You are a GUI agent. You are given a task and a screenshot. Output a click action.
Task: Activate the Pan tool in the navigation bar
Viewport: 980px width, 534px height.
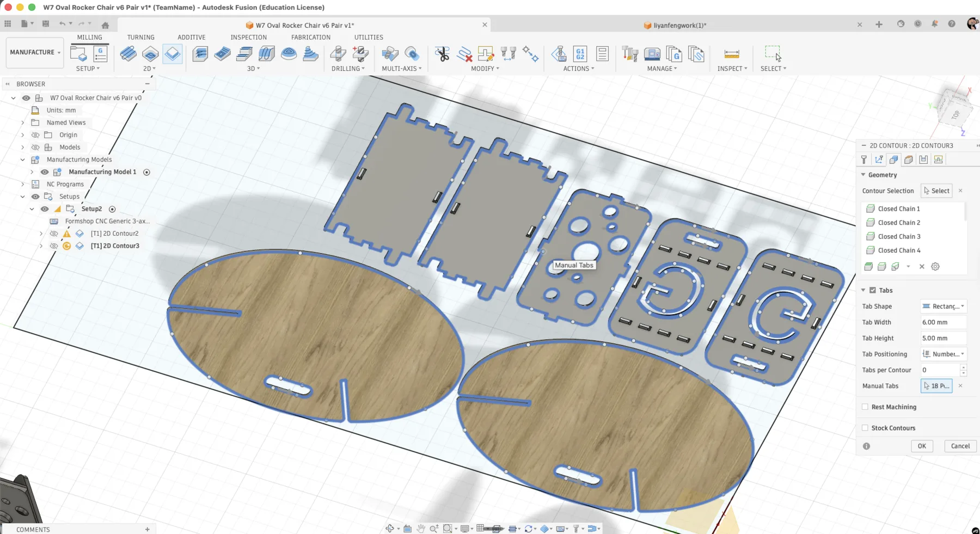pos(420,527)
